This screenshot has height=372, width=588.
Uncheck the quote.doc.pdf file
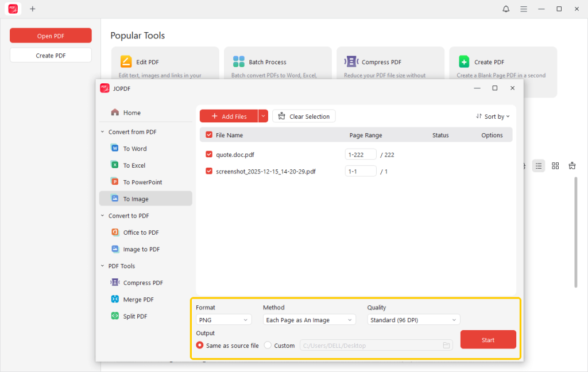209,154
